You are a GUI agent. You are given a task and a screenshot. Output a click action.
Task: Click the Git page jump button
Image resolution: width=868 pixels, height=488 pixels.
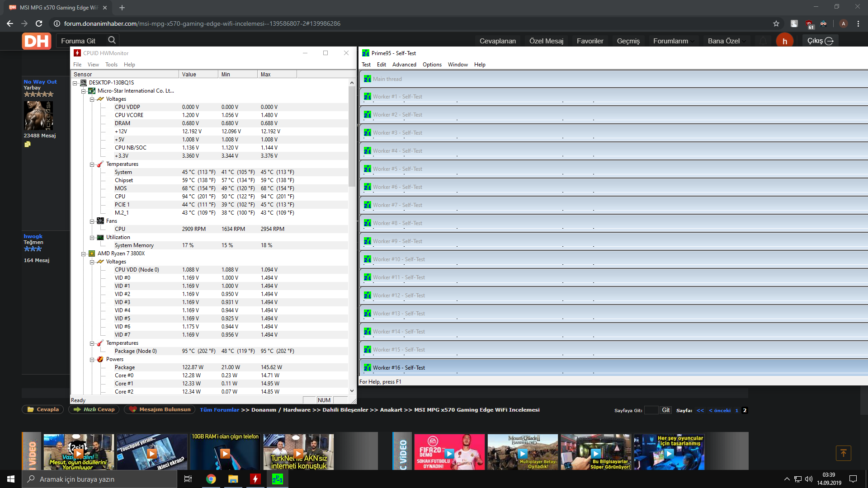(x=665, y=410)
